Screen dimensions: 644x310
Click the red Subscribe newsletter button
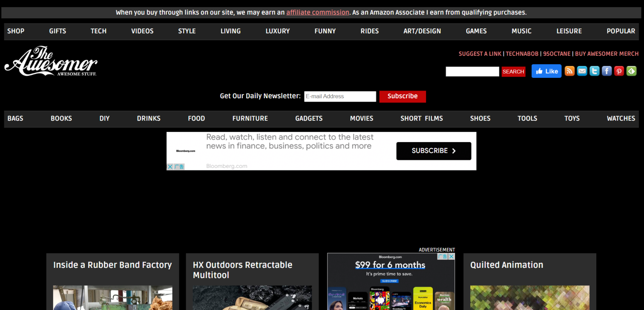(402, 96)
